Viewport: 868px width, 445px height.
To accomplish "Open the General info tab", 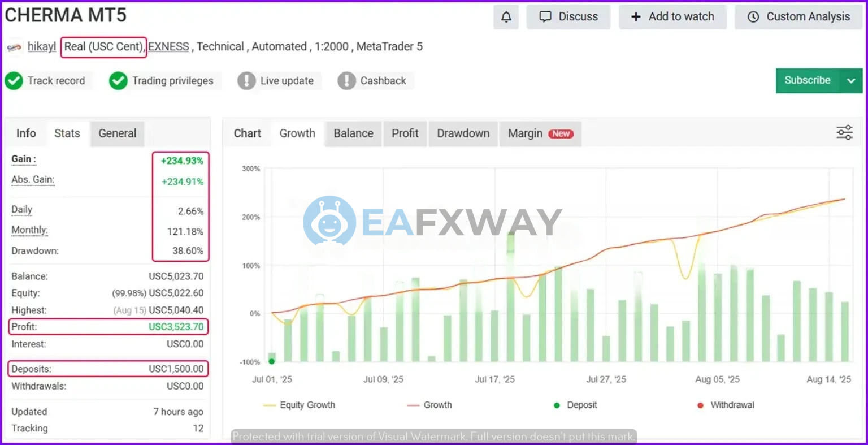I will pyautogui.click(x=117, y=133).
